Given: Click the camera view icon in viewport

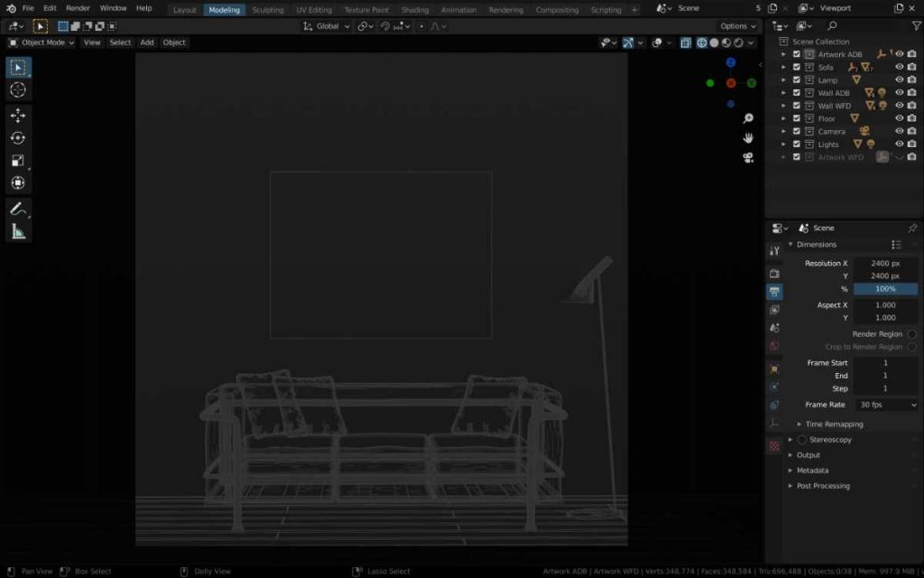Looking at the screenshot, I should pos(748,158).
